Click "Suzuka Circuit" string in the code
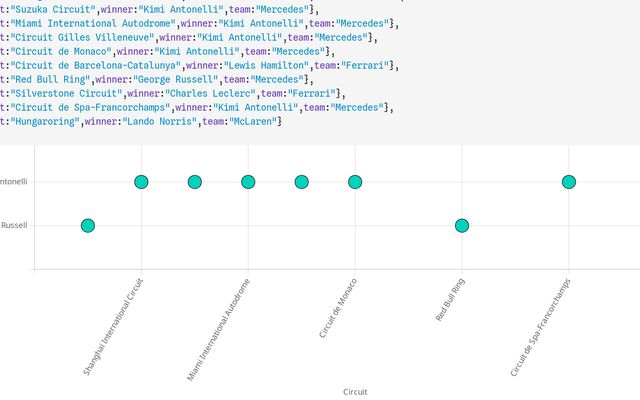This screenshot has width=640, height=400. click(x=53, y=9)
